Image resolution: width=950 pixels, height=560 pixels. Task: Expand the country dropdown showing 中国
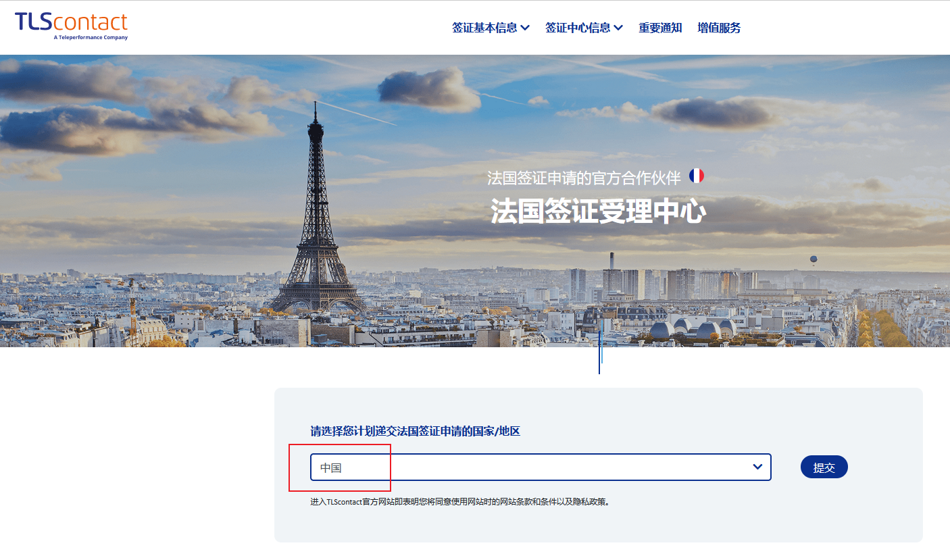pos(541,467)
